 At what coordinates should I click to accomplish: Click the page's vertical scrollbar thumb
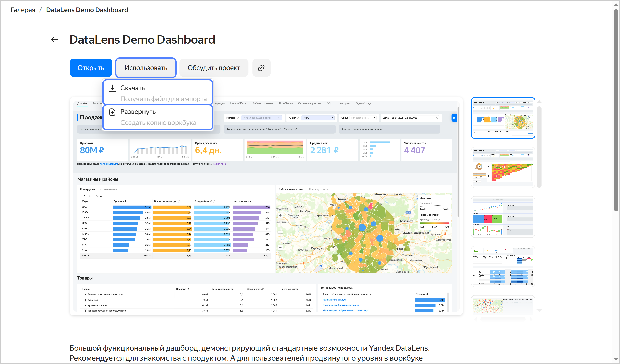coord(616,110)
